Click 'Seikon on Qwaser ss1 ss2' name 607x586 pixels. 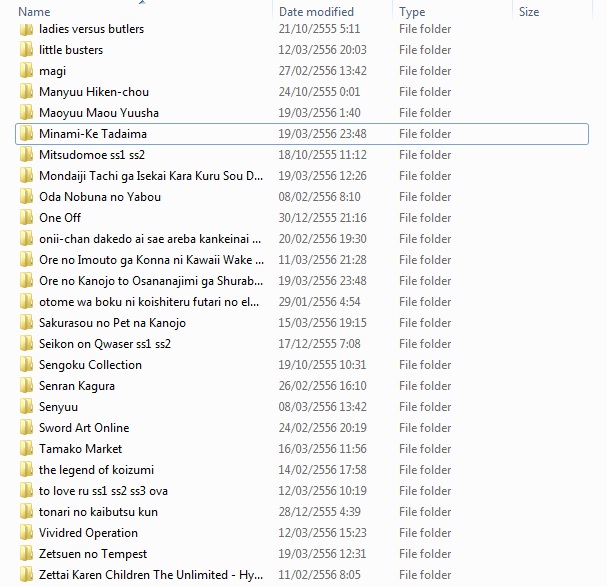[x=105, y=344]
